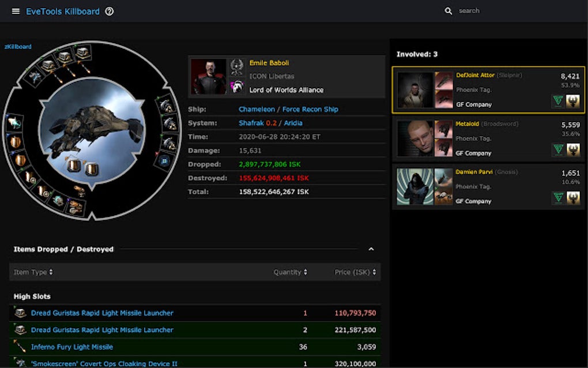Viewport: 588px width, 368px height.
Task: Click Damien Parvi's corporation logo
Action: coord(558,197)
